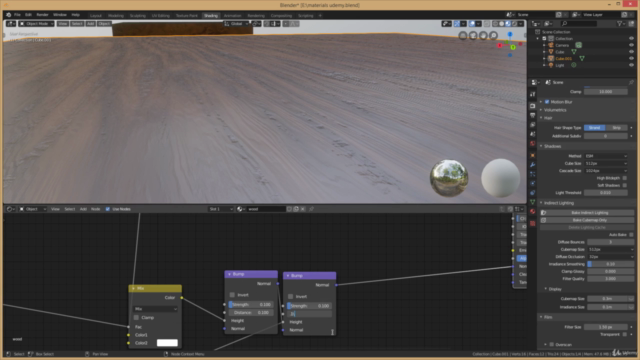Enable the Soft Shadows checkbox
The width and height of the screenshot is (640, 360).
pyautogui.click(x=624, y=185)
